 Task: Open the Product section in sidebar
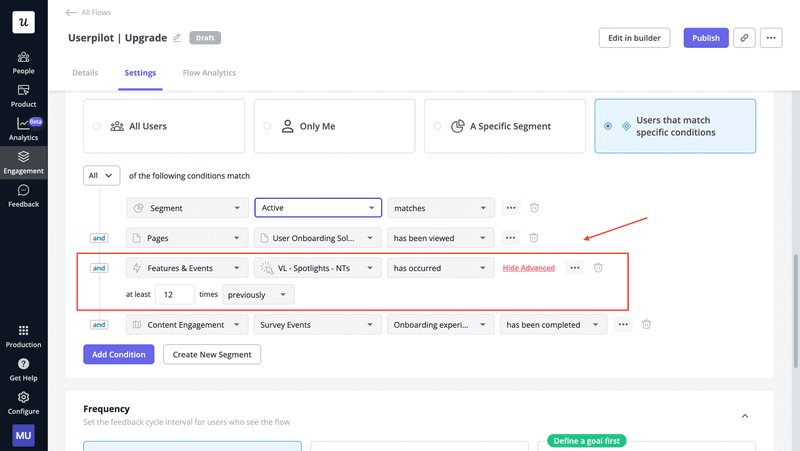(23, 96)
